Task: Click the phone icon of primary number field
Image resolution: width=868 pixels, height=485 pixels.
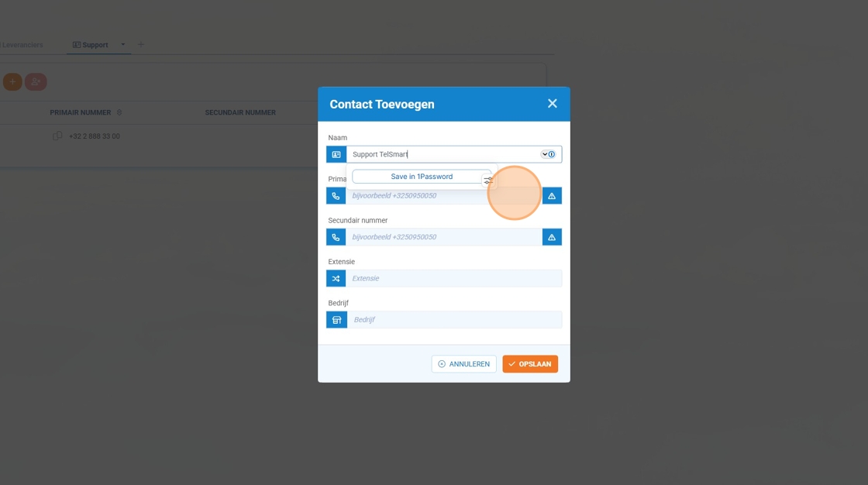Action: click(x=336, y=196)
